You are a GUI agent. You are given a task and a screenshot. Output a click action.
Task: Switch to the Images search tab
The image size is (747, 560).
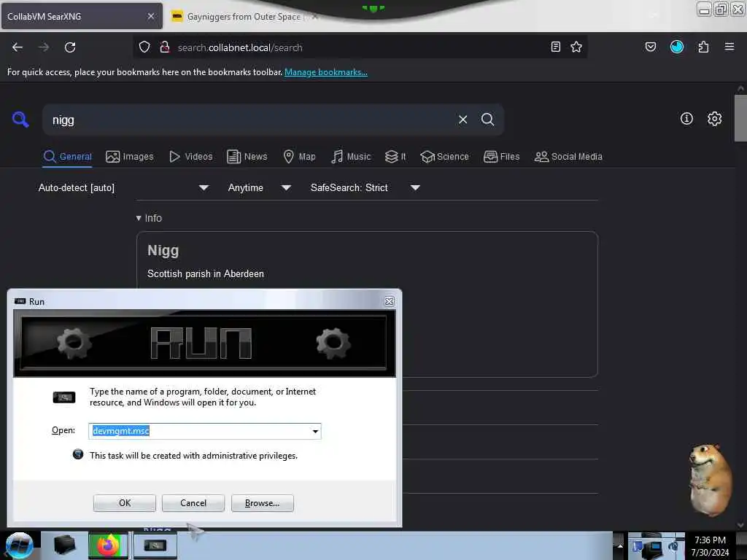(130, 157)
